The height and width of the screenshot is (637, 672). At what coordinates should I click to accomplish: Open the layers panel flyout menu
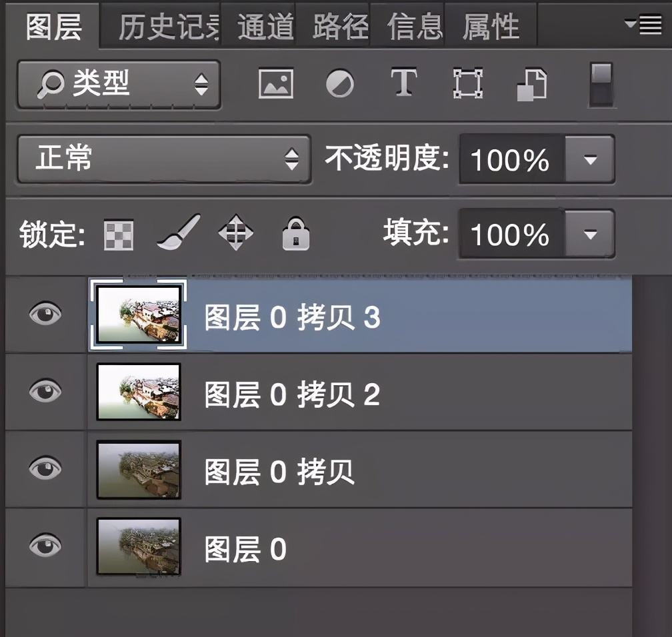point(643,24)
